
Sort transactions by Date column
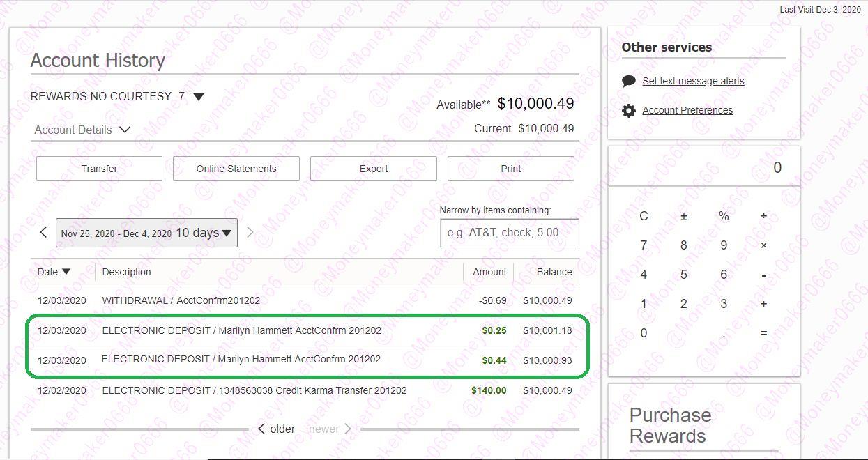point(54,272)
